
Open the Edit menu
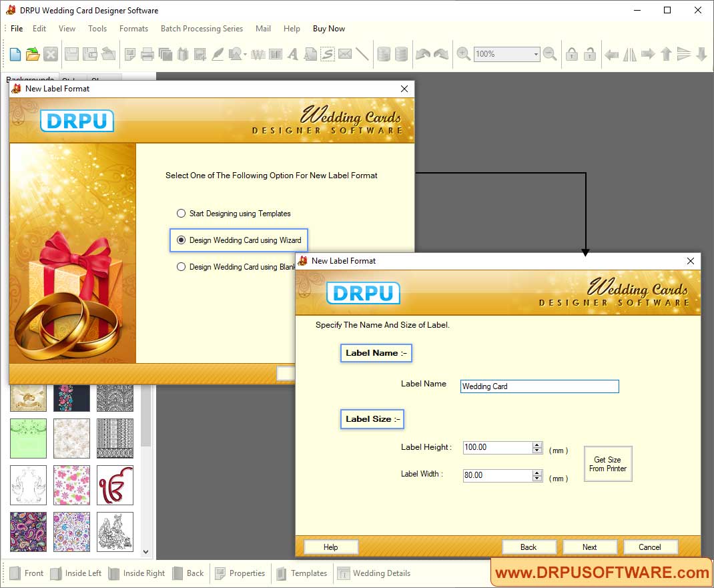click(39, 28)
